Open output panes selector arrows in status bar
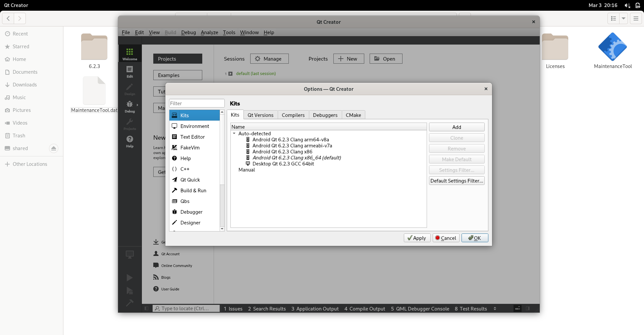644x335 pixels. [x=495, y=309]
